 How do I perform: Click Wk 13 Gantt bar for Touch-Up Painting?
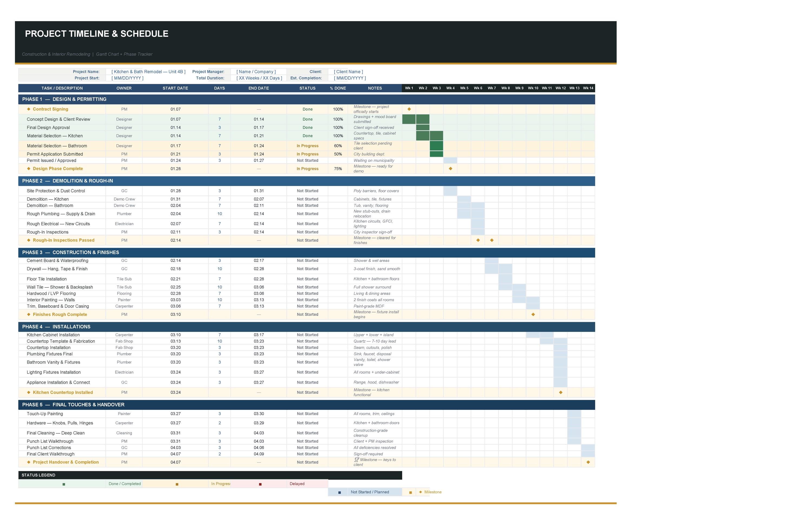(574, 414)
